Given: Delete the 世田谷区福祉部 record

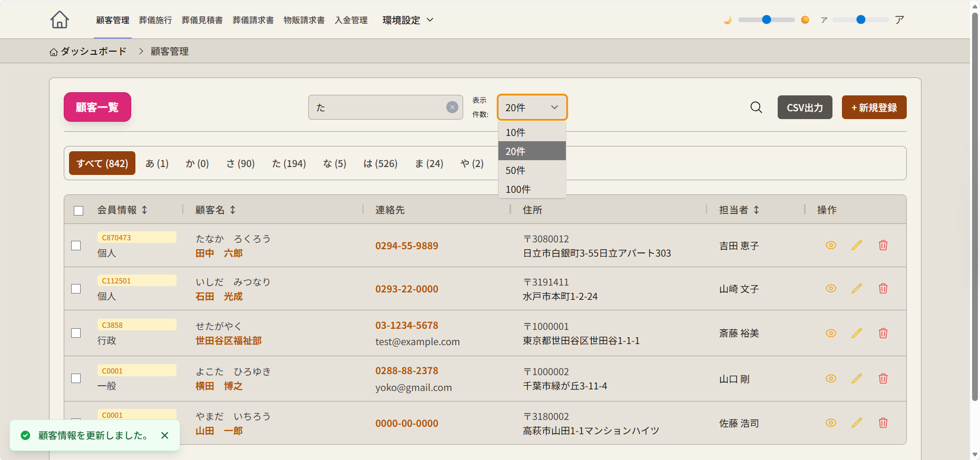Looking at the screenshot, I should (883, 333).
